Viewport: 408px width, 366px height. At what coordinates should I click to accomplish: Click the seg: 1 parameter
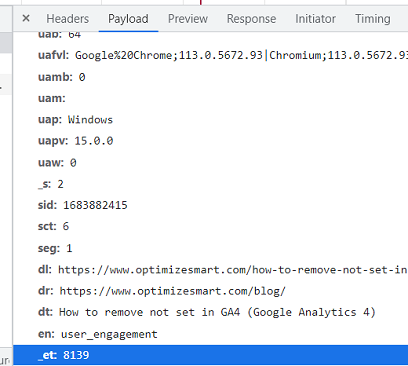click(x=211, y=248)
